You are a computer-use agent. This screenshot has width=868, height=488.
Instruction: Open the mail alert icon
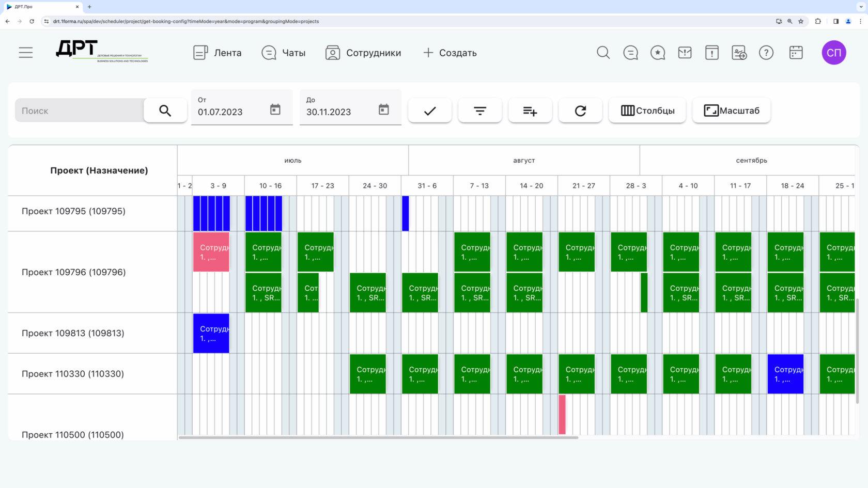point(685,53)
